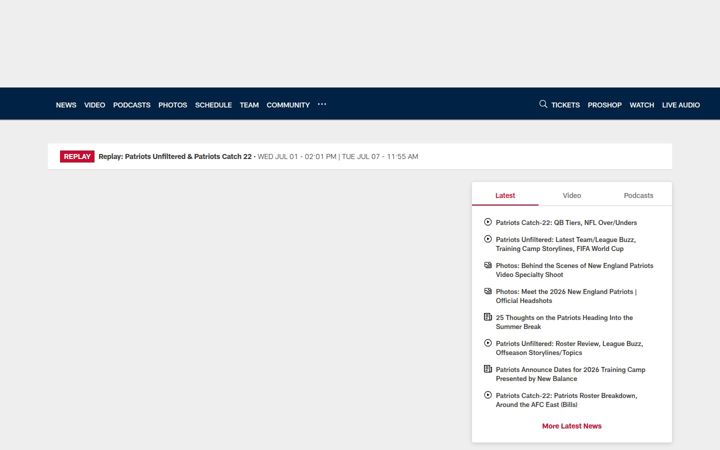720x450 pixels.
Task: Open the PODCASTS menu
Action: click(132, 105)
